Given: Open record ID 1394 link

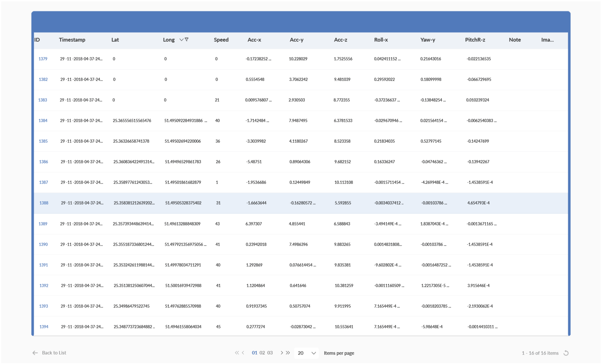Looking at the screenshot, I should click(x=44, y=327).
